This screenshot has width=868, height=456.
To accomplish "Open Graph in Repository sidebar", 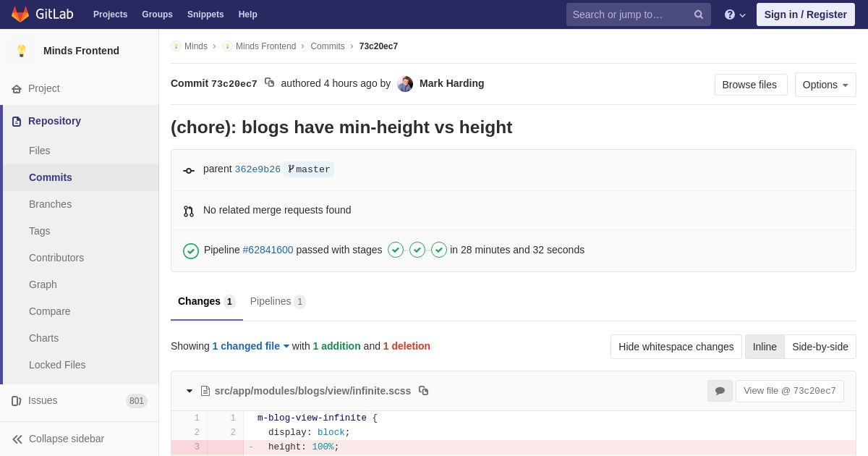I will click(43, 284).
